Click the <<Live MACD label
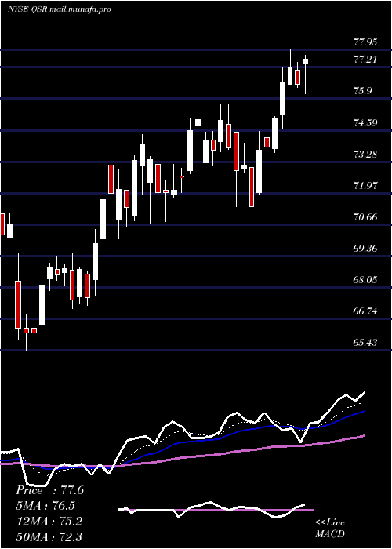Screen dimensions: 392x549 [x=330, y=528]
